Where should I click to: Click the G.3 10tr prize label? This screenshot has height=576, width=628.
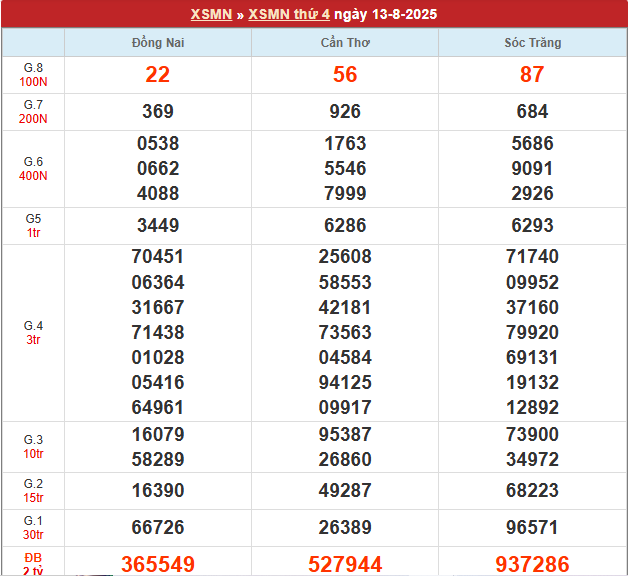tap(33, 447)
